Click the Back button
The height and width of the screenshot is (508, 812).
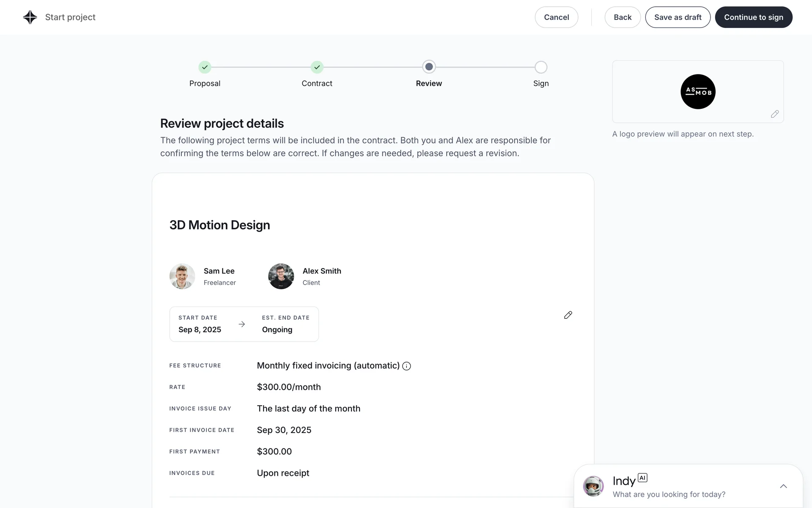tap(622, 17)
